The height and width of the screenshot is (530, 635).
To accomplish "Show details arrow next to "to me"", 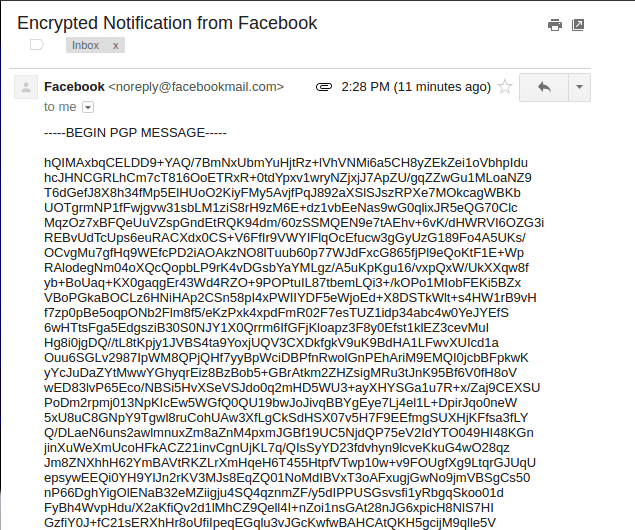I will tap(88, 107).
